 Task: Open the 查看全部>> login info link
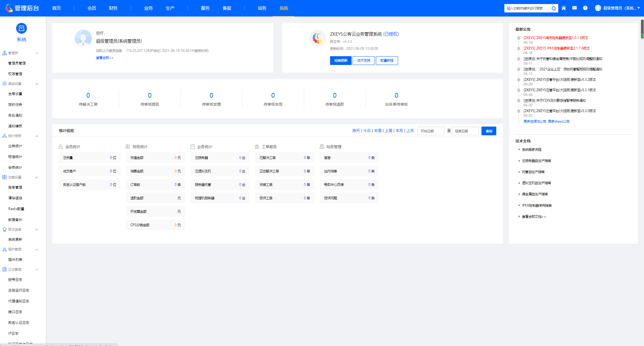coord(105,58)
